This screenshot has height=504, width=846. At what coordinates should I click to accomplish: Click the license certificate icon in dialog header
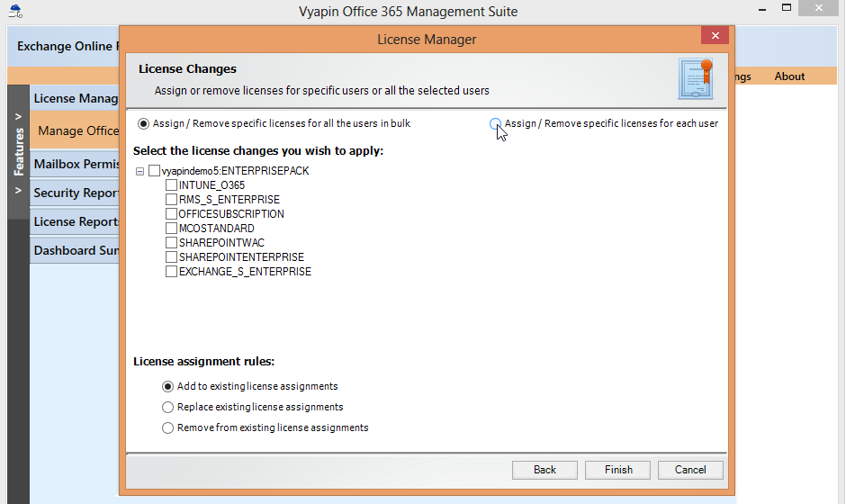tap(696, 79)
